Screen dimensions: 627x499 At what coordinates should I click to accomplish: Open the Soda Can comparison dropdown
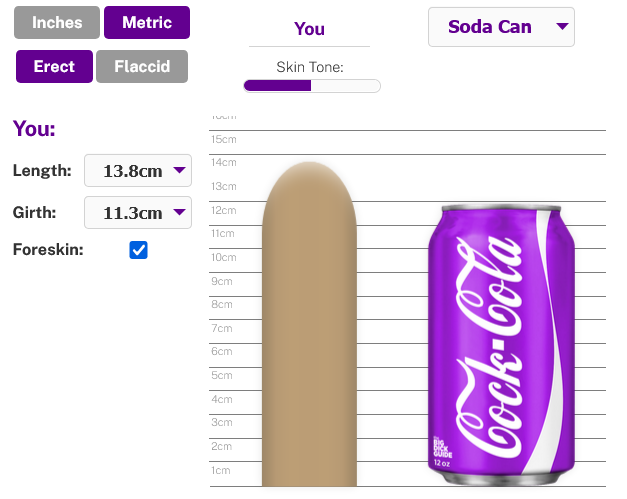(x=501, y=27)
